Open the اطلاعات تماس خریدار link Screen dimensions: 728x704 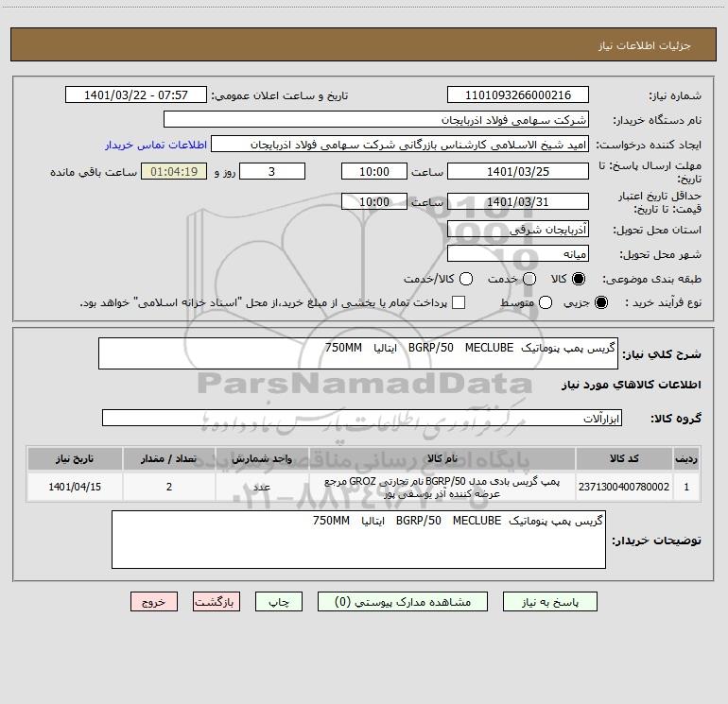(x=156, y=145)
